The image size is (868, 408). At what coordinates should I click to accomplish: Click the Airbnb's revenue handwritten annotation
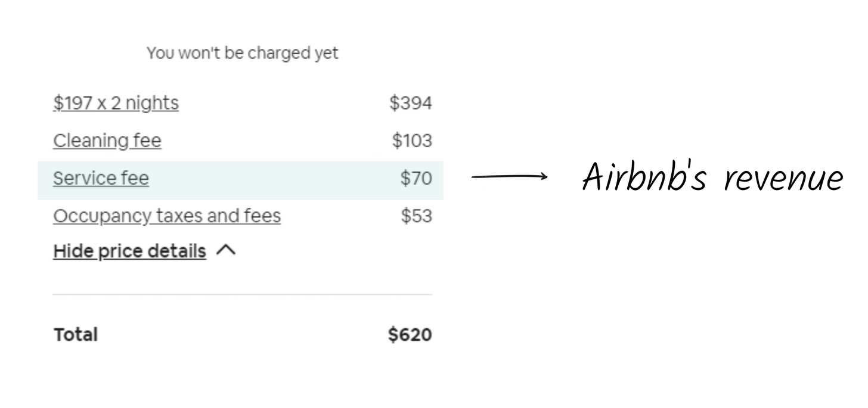point(713,177)
